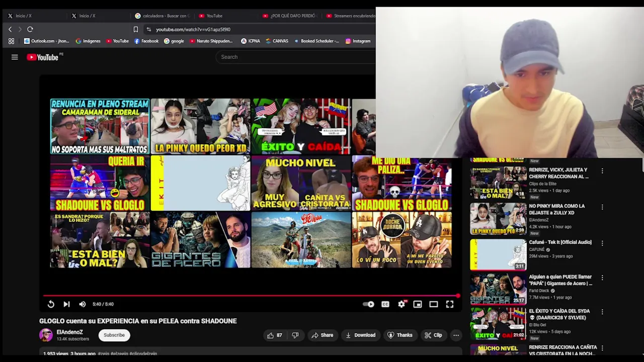This screenshot has width=644, height=362.
Task: Toggle closed captions (CC)
Action: pos(385,304)
